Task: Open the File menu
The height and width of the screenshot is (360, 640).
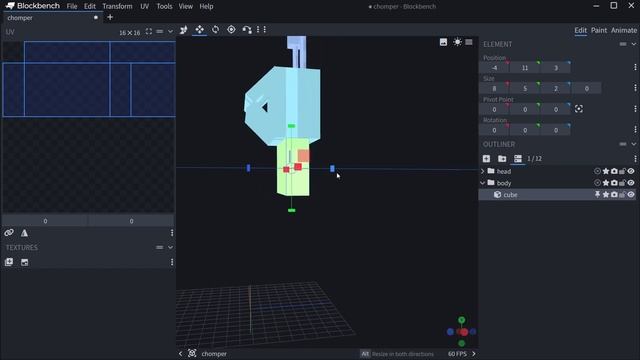Action: pyautogui.click(x=72, y=6)
